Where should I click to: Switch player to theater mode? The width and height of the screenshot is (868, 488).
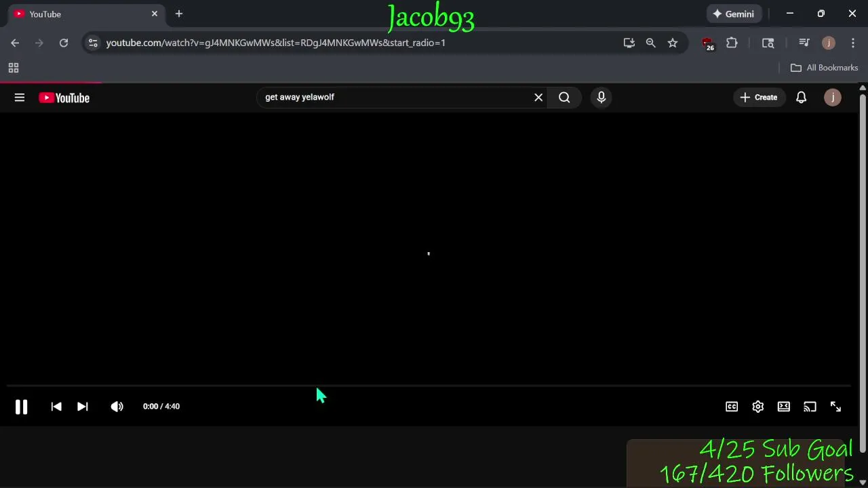point(784,407)
